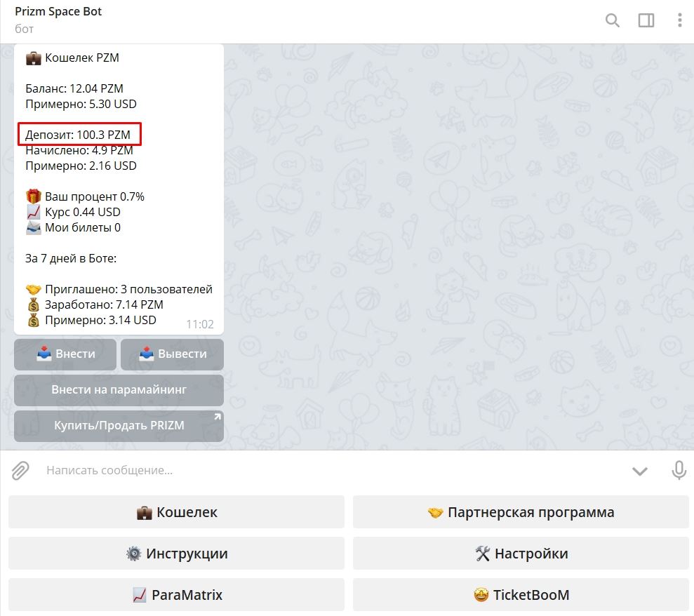Click the 11:02 message timestamp
Image resolution: width=694 pixels, height=616 pixels.
coord(200,324)
